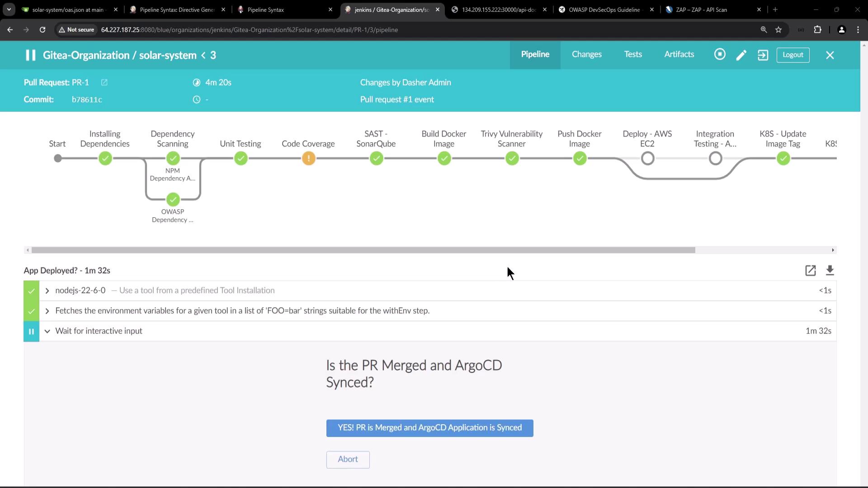Download the step log file
The image size is (868, 488).
tap(830, 271)
